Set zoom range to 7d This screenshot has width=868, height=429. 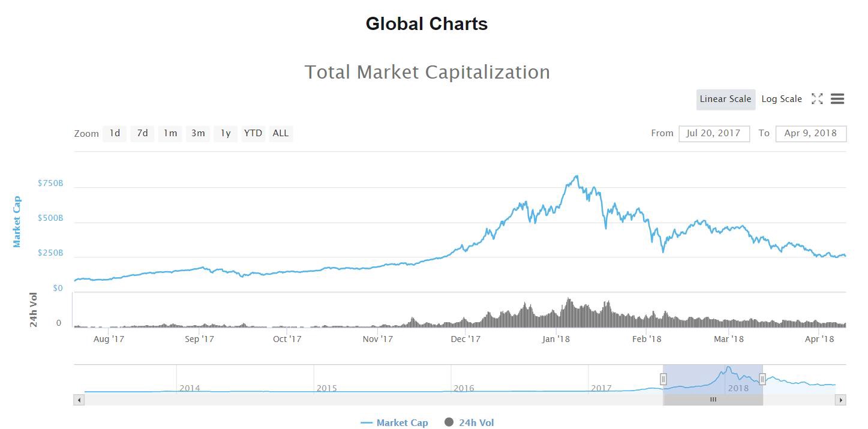coord(142,133)
